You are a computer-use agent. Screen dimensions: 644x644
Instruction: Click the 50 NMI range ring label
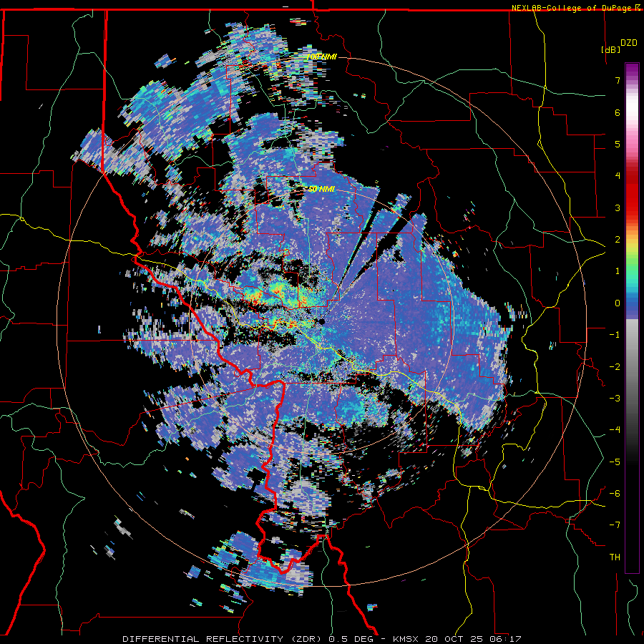click(x=321, y=190)
